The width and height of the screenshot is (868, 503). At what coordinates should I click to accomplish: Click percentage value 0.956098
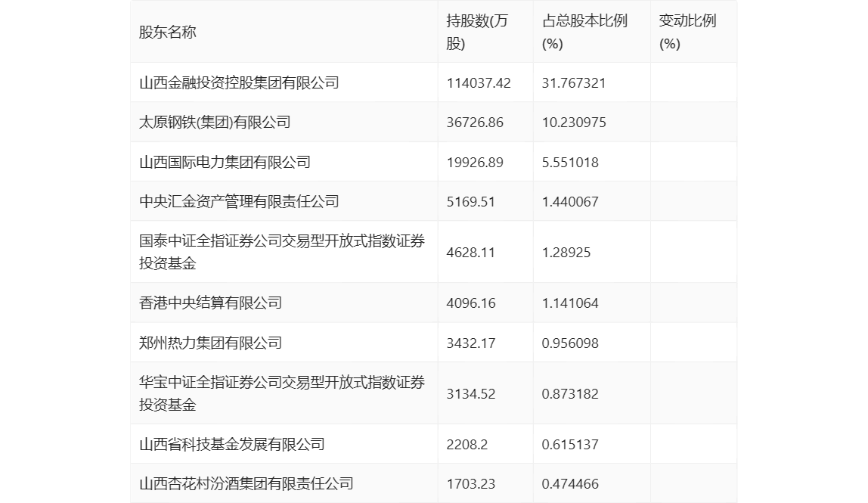(570, 343)
